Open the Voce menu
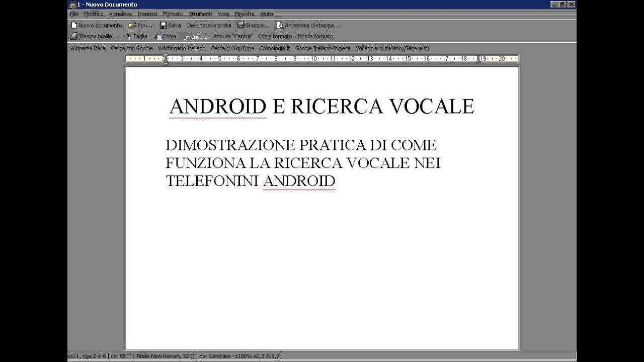Viewport: 644px width, 362px height. tap(223, 14)
